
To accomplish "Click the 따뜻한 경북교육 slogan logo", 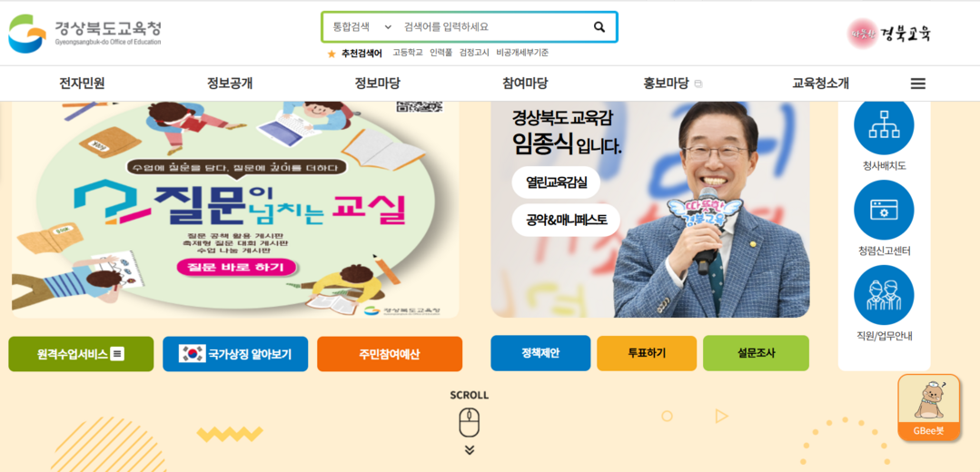I will (x=889, y=34).
